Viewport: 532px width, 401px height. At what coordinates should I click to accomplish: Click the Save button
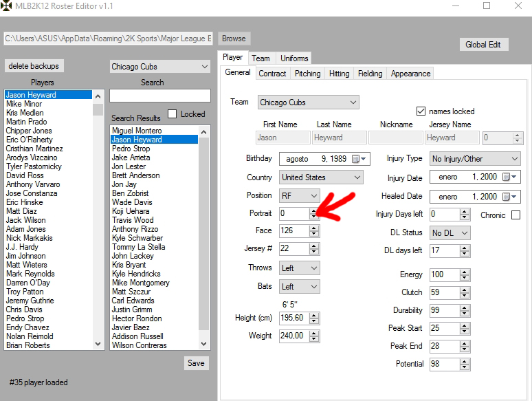pos(196,363)
